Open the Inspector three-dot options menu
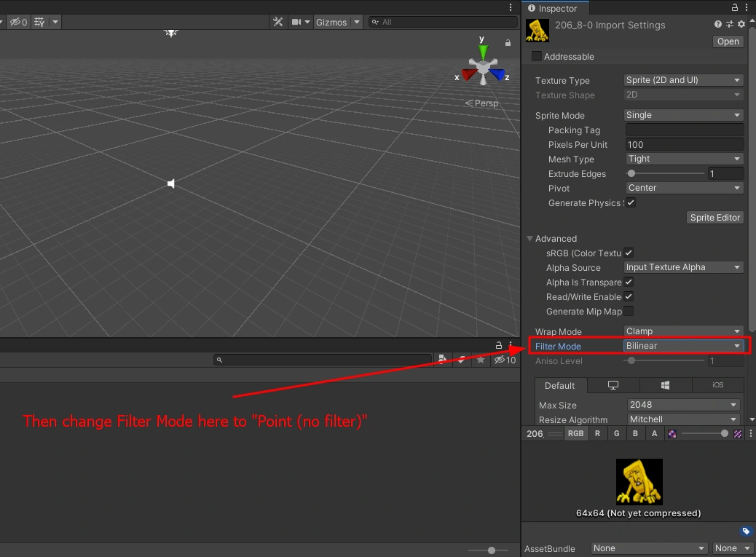 point(748,7)
